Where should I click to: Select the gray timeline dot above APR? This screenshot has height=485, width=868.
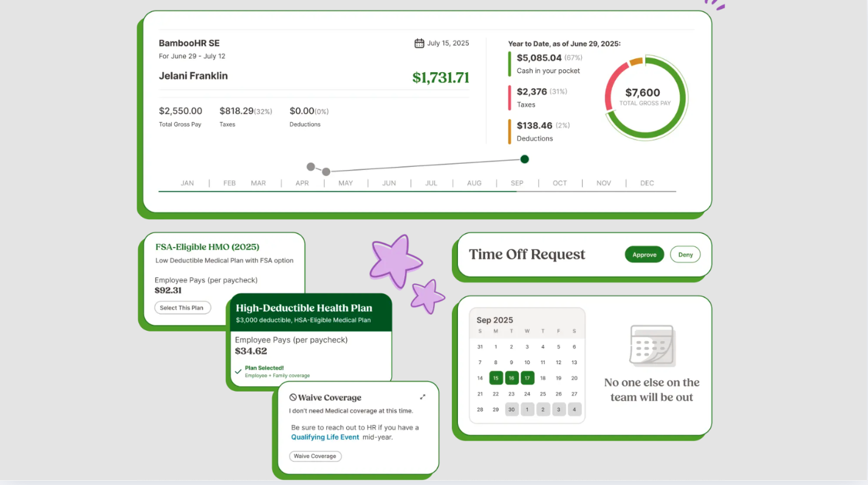click(311, 167)
